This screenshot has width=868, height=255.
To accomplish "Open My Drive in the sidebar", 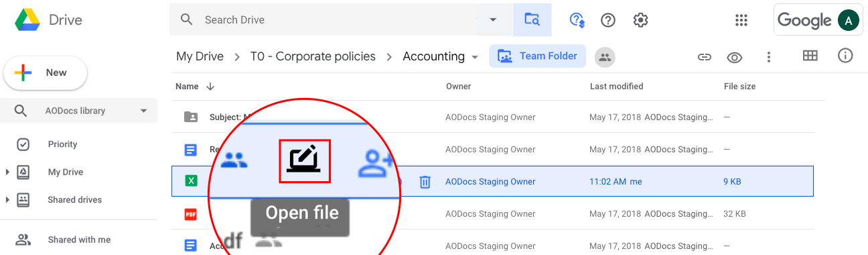I will (x=66, y=172).
